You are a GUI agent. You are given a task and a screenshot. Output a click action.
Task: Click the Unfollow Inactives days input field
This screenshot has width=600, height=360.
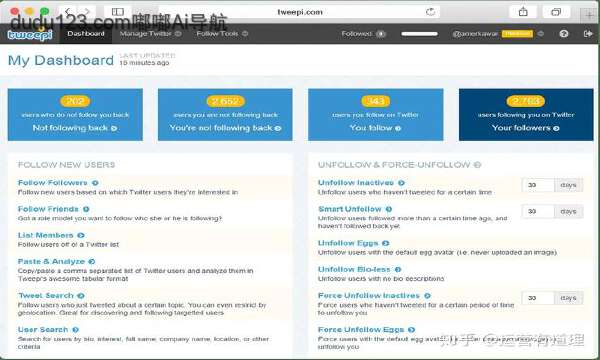[x=538, y=185]
